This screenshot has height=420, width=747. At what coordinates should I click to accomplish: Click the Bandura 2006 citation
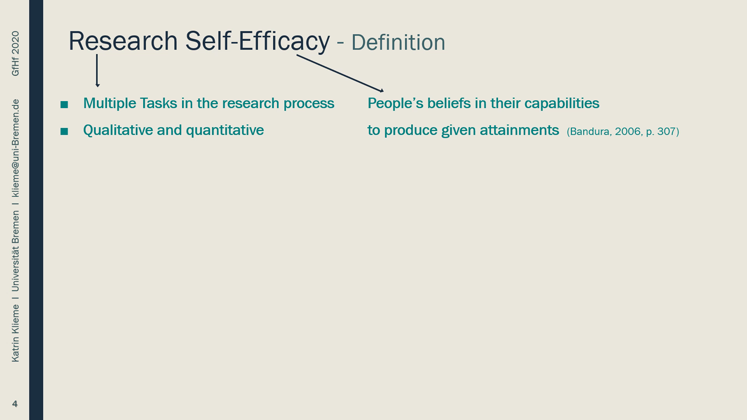[622, 131]
